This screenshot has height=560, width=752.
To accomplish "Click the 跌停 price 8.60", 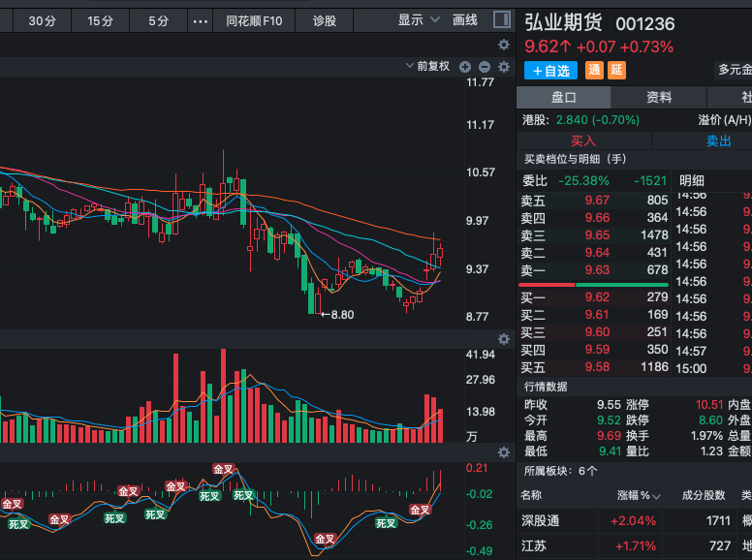I will [710, 420].
